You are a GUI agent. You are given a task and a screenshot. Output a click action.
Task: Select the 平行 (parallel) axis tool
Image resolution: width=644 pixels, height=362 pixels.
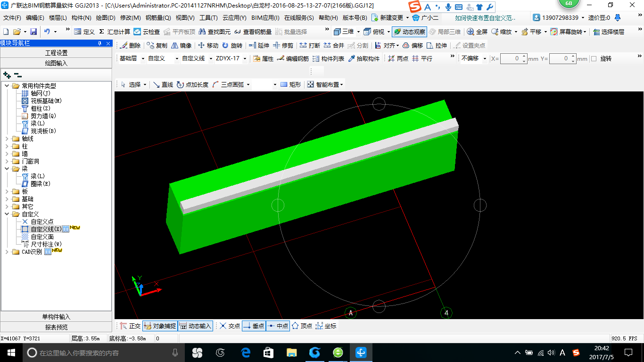pos(422,59)
